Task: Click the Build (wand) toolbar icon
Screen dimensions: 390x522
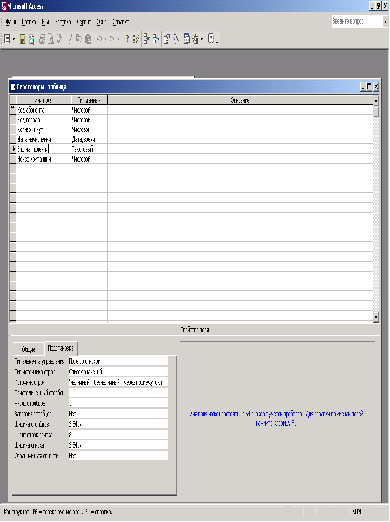Action: [176, 39]
